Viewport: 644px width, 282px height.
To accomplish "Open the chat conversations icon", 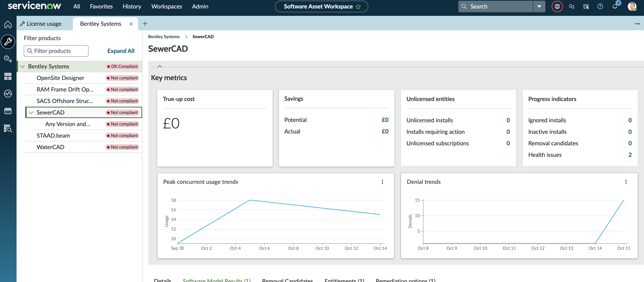I will tap(572, 6).
